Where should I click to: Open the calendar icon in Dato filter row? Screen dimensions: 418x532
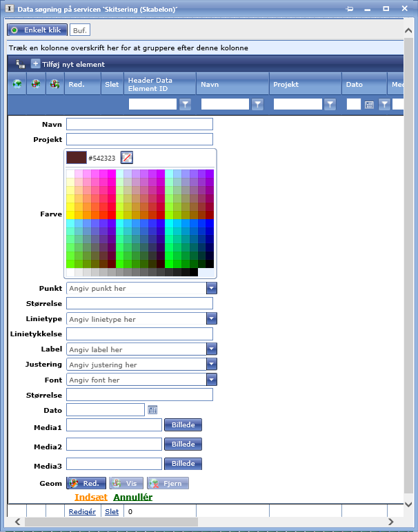(x=369, y=105)
